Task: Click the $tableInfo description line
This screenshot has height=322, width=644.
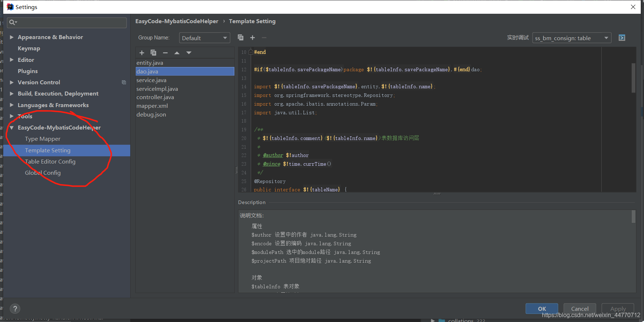Action: [x=275, y=287]
